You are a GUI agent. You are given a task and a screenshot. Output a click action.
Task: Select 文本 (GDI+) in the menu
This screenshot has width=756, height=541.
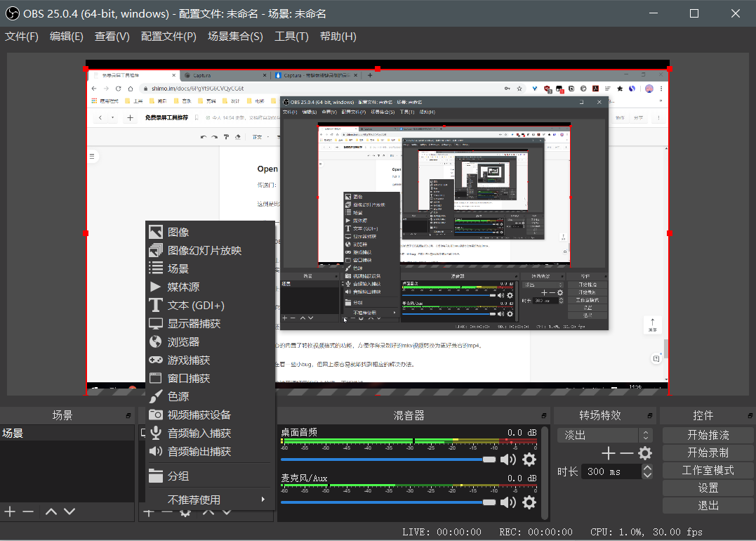[x=210, y=306]
